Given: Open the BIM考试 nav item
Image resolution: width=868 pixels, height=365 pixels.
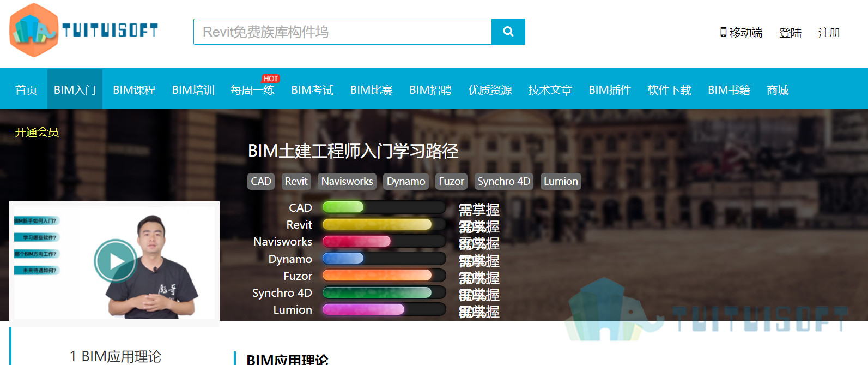Looking at the screenshot, I should [x=312, y=89].
